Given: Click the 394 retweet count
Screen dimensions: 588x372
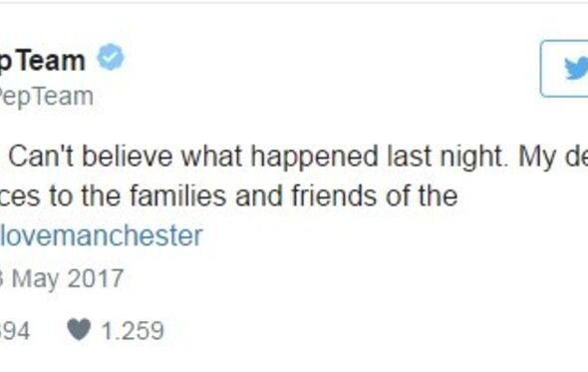Looking at the screenshot, I should 15,331.
